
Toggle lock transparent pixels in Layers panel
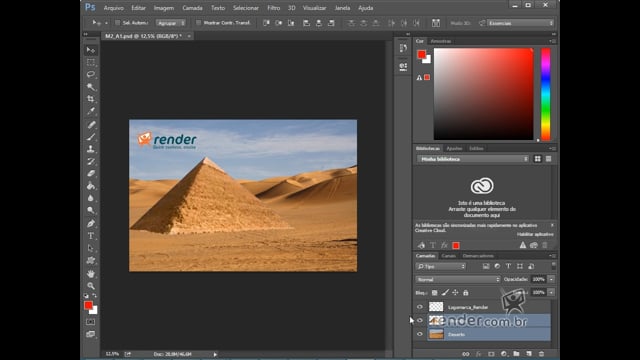pyautogui.click(x=435, y=293)
